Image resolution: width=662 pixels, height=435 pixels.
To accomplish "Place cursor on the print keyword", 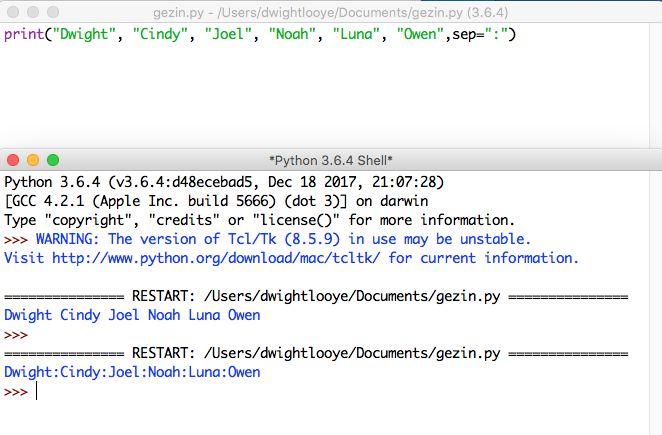I will coord(24,35).
